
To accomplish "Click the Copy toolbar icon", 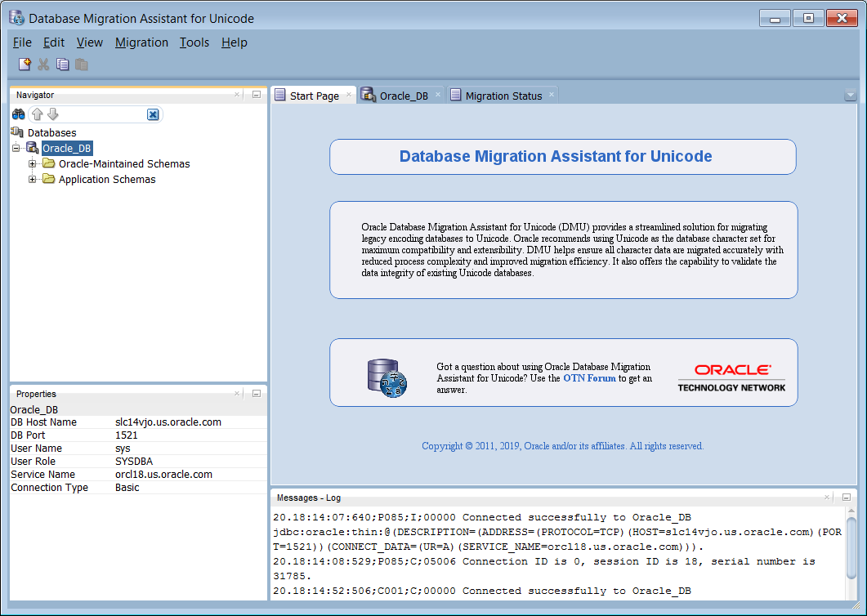I will (x=62, y=65).
